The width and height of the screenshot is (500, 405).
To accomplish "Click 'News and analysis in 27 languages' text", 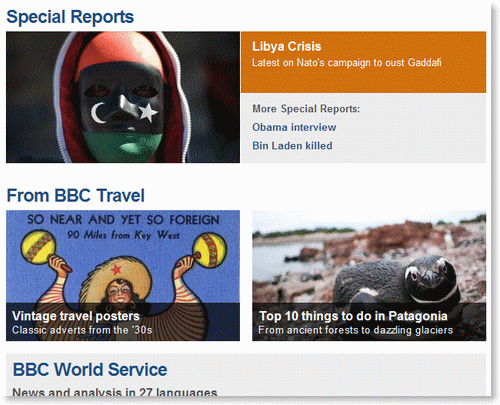I will click(x=115, y=392).
